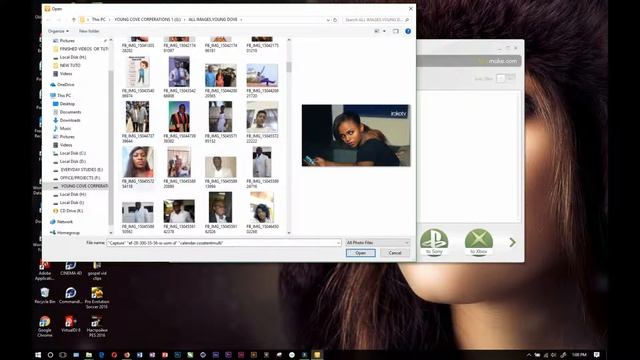The width and height of the screenshot is (640, 360).
Task: Expand the File name history dropdown
Action: coord(338,243)
